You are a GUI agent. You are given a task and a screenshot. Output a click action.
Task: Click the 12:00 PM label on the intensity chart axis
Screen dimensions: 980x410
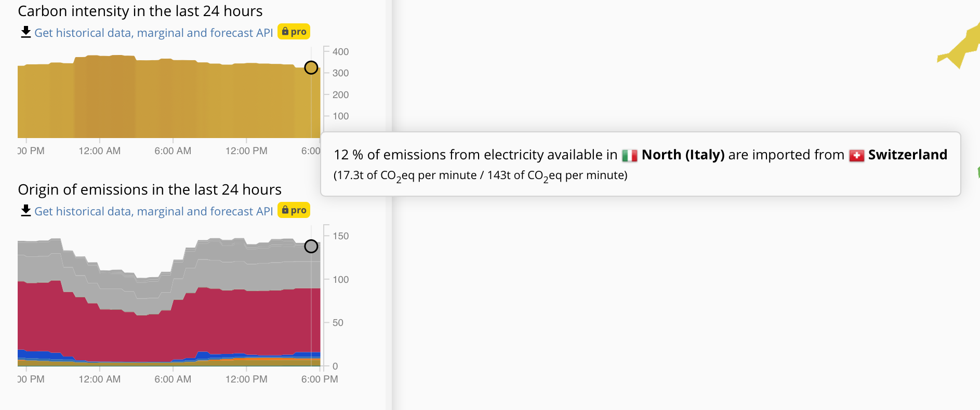[246, 151]
